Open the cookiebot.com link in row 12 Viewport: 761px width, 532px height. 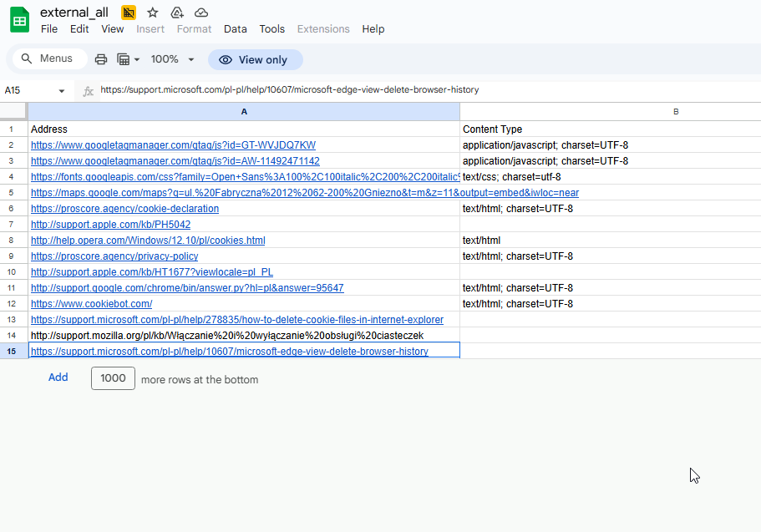[x=91, y=304]
